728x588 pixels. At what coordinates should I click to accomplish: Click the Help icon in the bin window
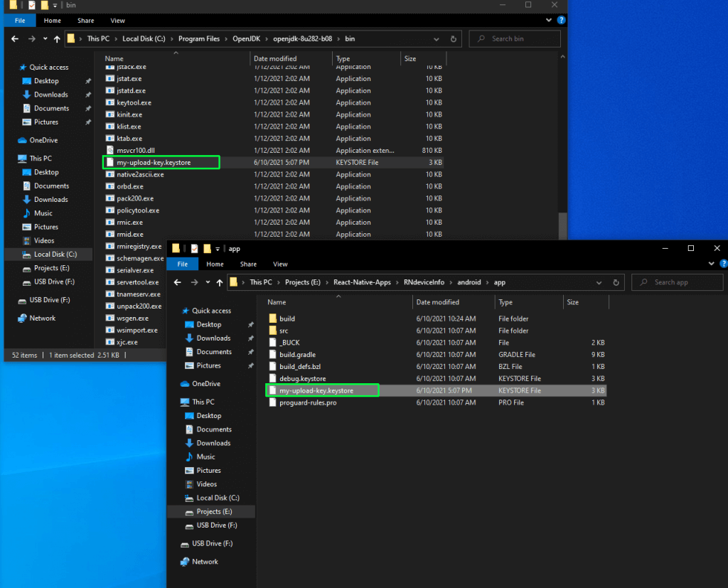[x=561, y=21]
